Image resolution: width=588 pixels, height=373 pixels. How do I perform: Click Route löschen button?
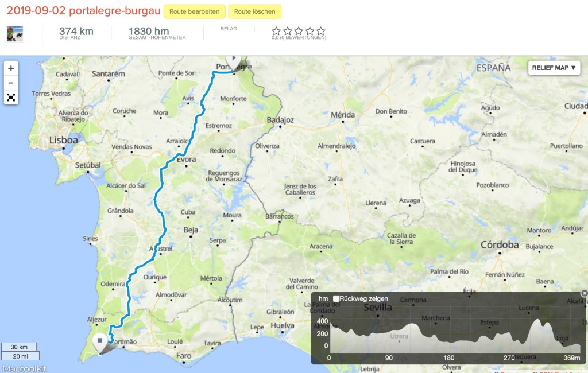click(x=254, y=11)
